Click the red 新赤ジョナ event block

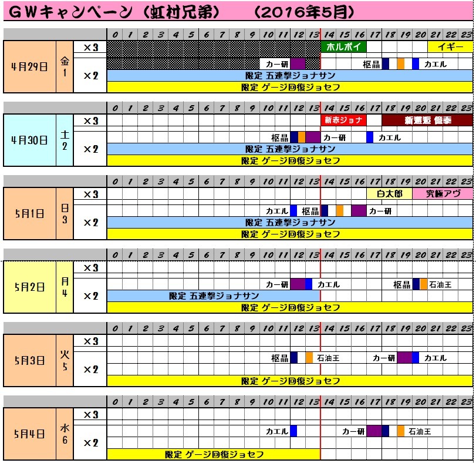[343, 120]
